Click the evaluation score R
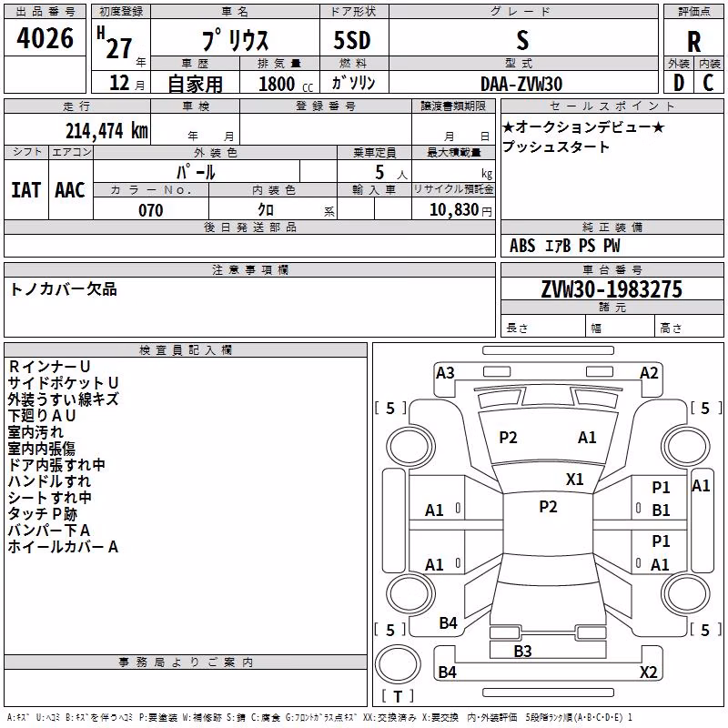 coord(693,42)
